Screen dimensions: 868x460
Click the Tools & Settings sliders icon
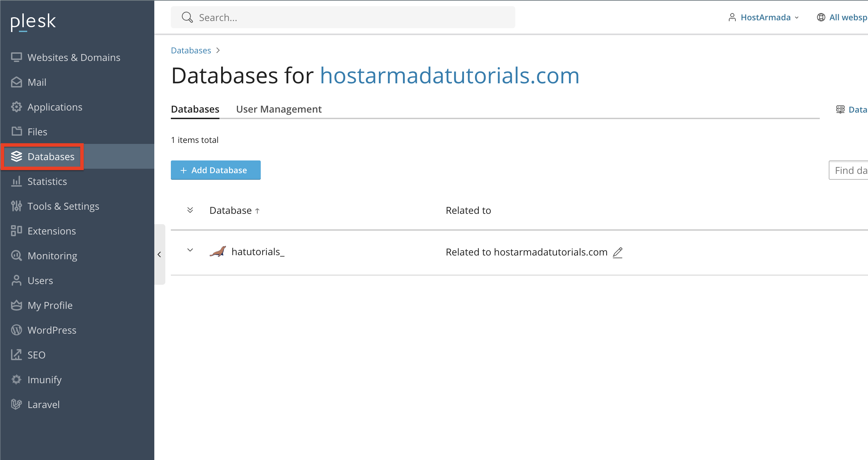click(x=16, y=206)
